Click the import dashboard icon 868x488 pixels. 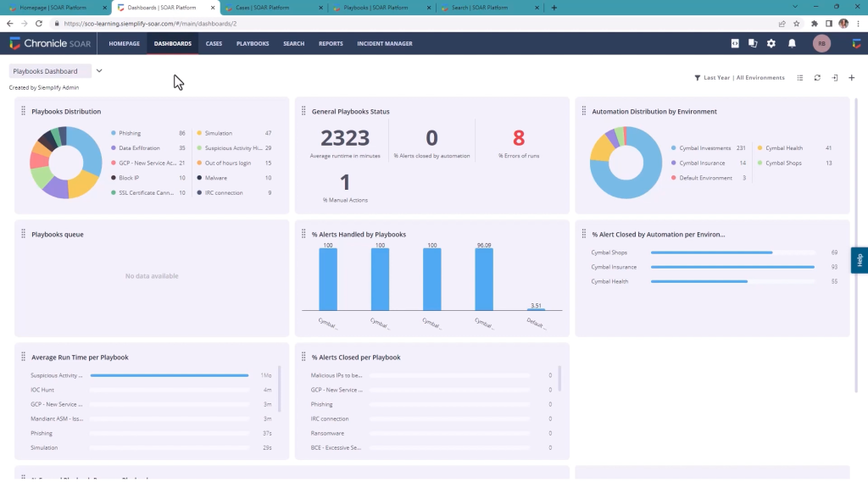pyautogui.click(x=835, y=78)
